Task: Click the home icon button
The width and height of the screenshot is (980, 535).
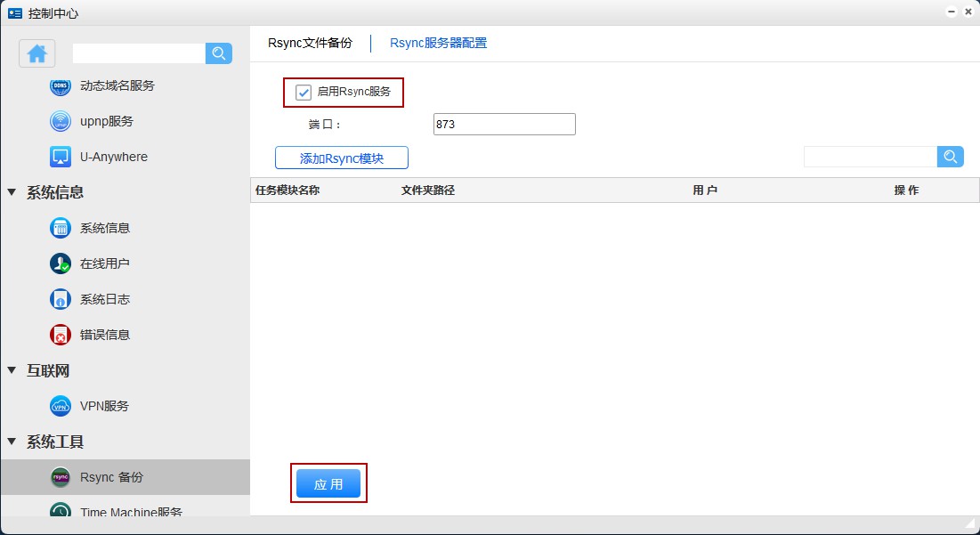Action: pyautogui.click(x=37, y=53)
